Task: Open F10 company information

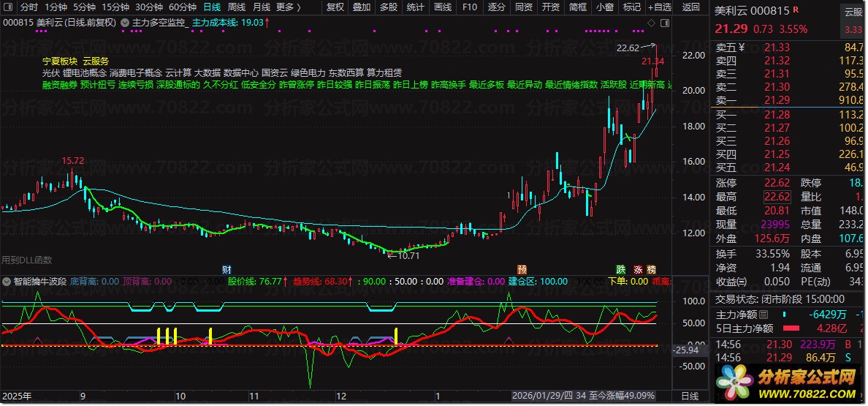Action: click(469, 7)
